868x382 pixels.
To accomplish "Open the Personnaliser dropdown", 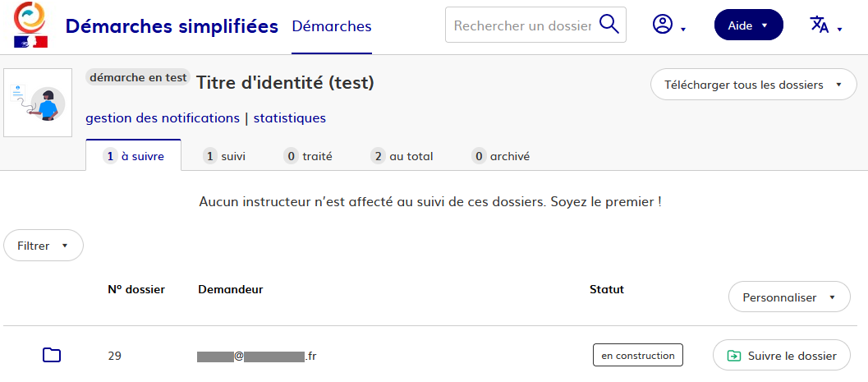I will pyautogui.click(x=788, y=297).
